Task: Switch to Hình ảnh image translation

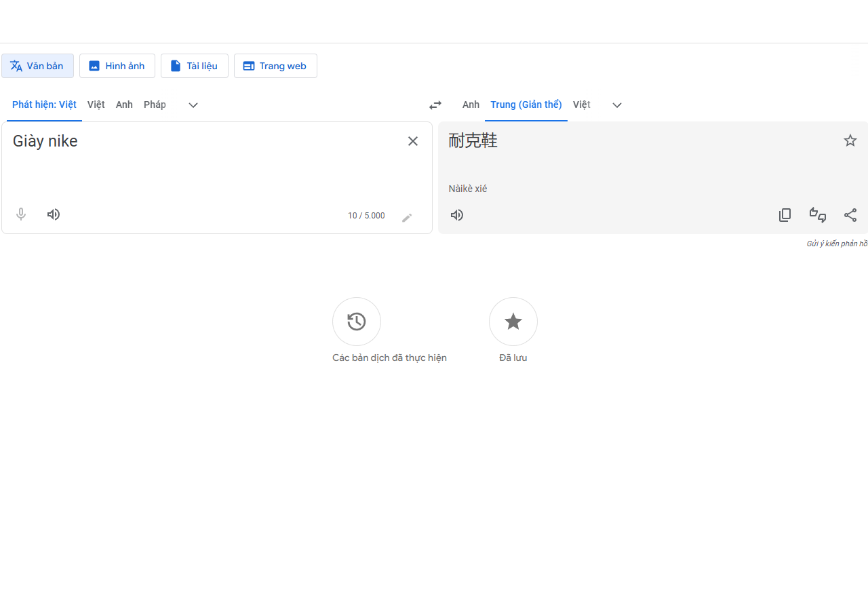Action: click(x=117, y=66)
